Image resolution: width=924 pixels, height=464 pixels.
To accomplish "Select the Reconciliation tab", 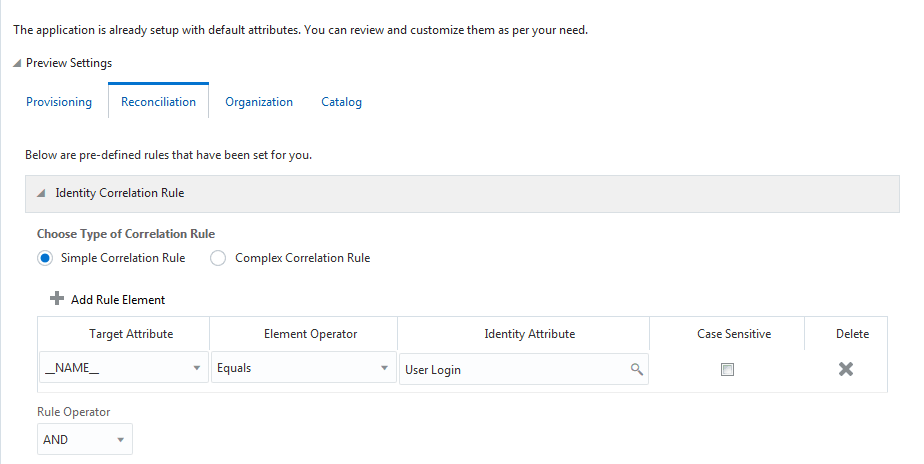I will click(158, 102).
